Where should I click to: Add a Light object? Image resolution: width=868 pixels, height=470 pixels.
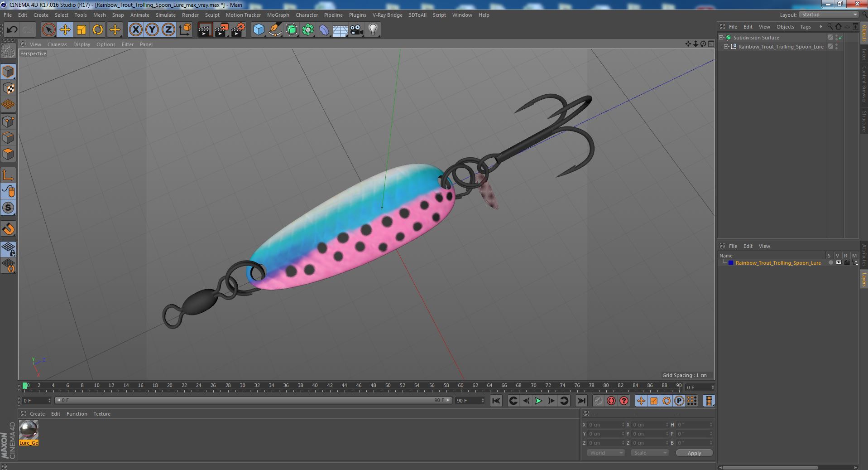(x=373, y=30)
